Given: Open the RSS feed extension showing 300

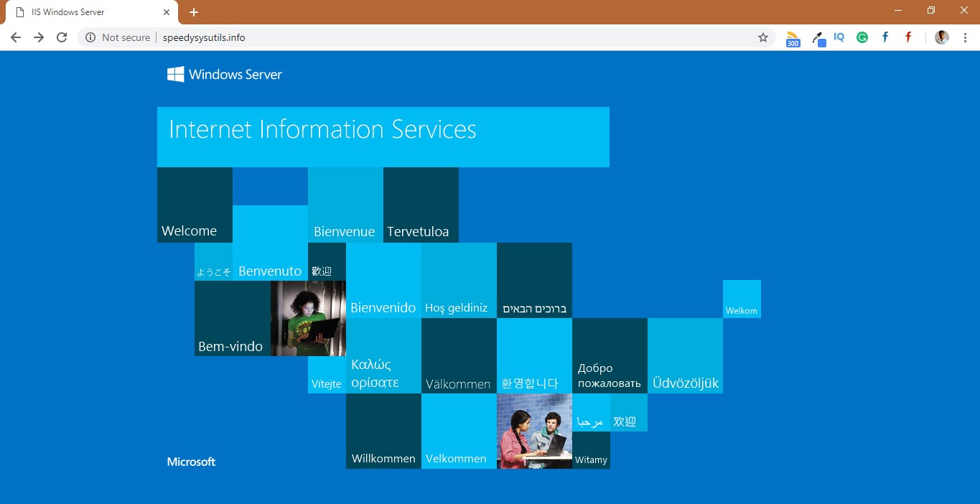Looking at the screenshot, I should 793,38.
